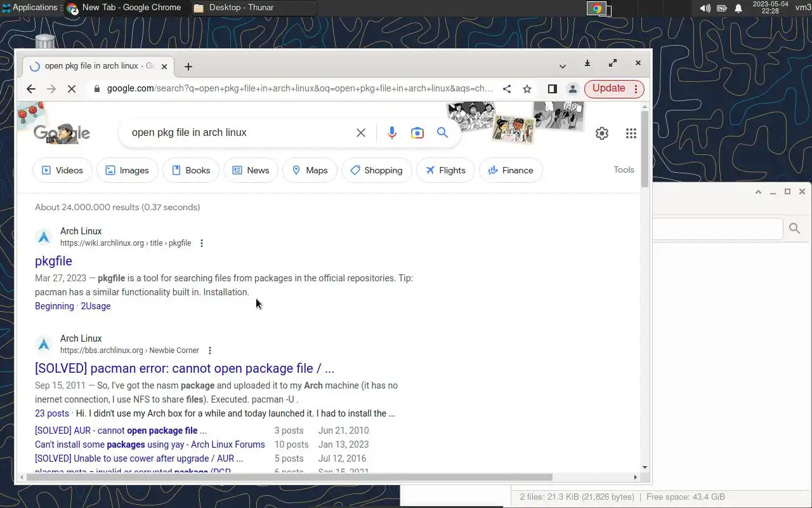Open Chrome profile avatar menu

pyautogui.click(x=573, y=89)
